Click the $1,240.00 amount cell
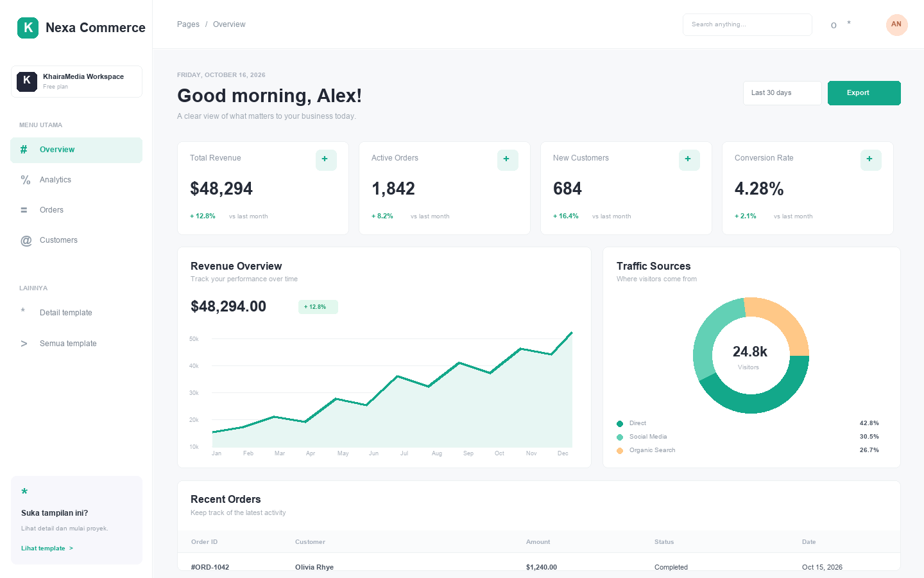 pyautogui.click(x=542, y=567)
